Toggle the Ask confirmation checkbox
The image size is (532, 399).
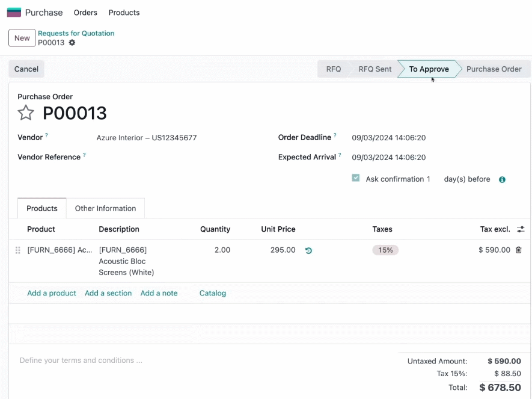(x=356, y=178)
